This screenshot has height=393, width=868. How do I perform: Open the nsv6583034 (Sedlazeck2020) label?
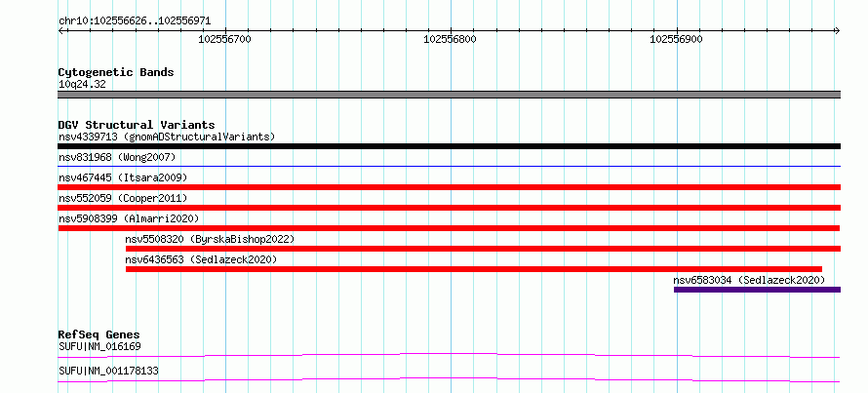click(749, 280)
